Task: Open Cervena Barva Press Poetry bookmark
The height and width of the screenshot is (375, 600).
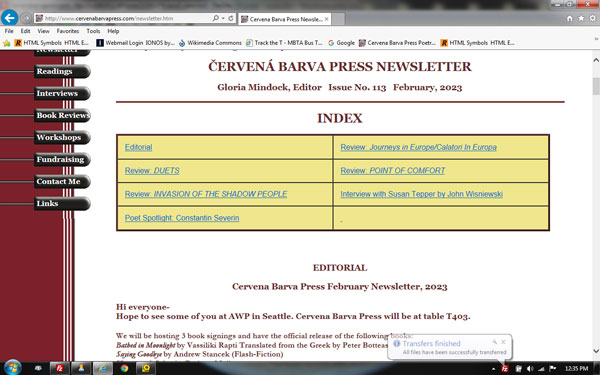Action: pyautogui.click(x=397, y=43)
